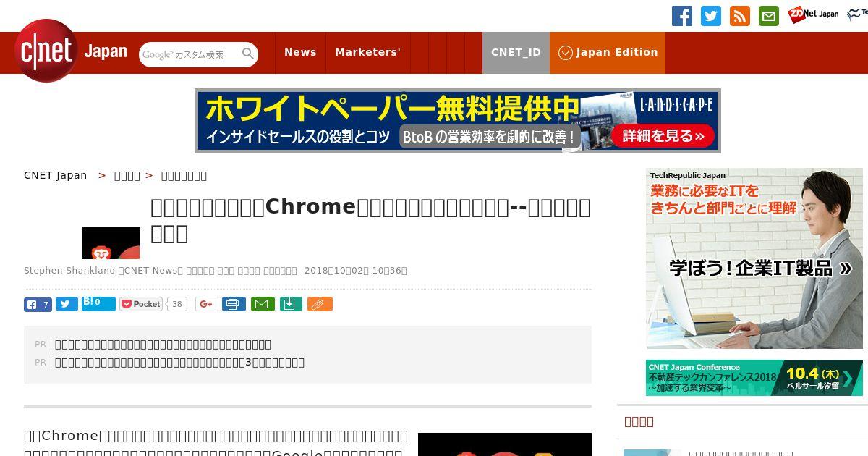The width and height of the screenshot is (868, 456).
Task: Open the second PR sponsored link
Action: [179, 363]
